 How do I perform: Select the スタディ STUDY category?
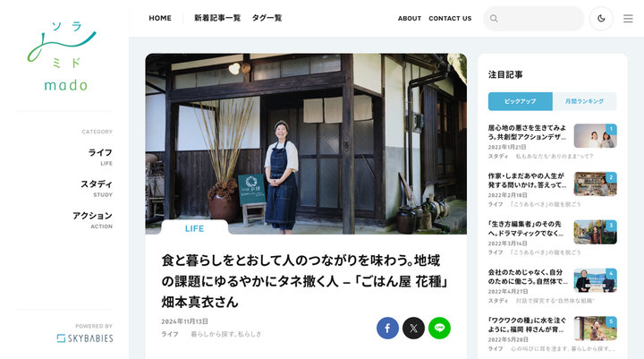96,188
